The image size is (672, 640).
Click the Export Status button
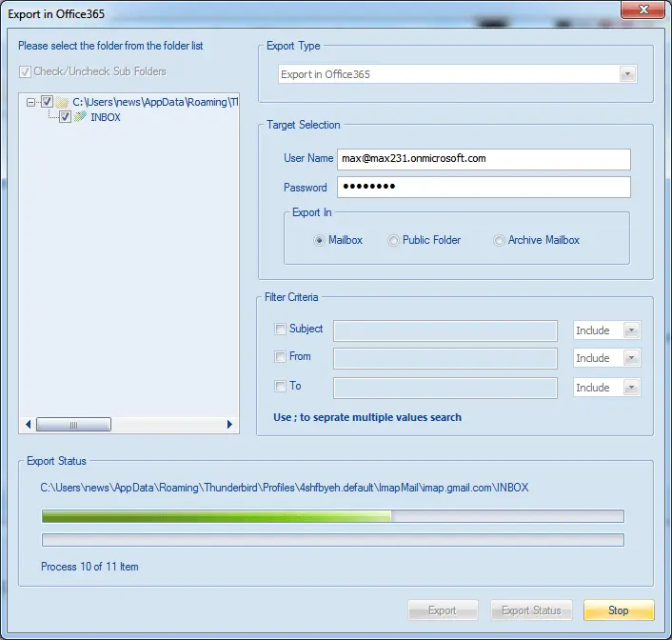point(531,610)
